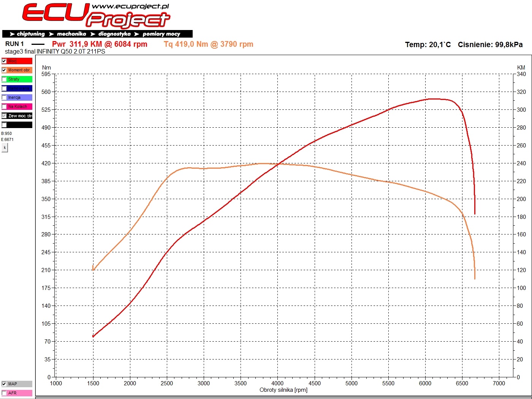
Task: Tick the unlabeled black series checkbox
Action: click(4, 125)
